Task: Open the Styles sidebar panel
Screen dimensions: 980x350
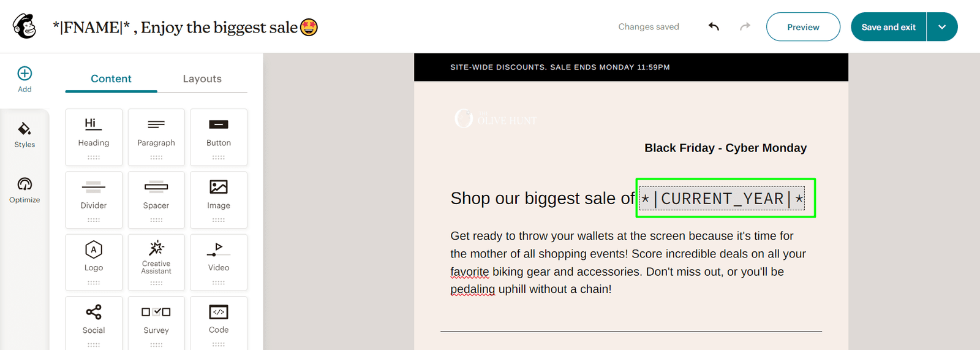Action: point(24,135)
